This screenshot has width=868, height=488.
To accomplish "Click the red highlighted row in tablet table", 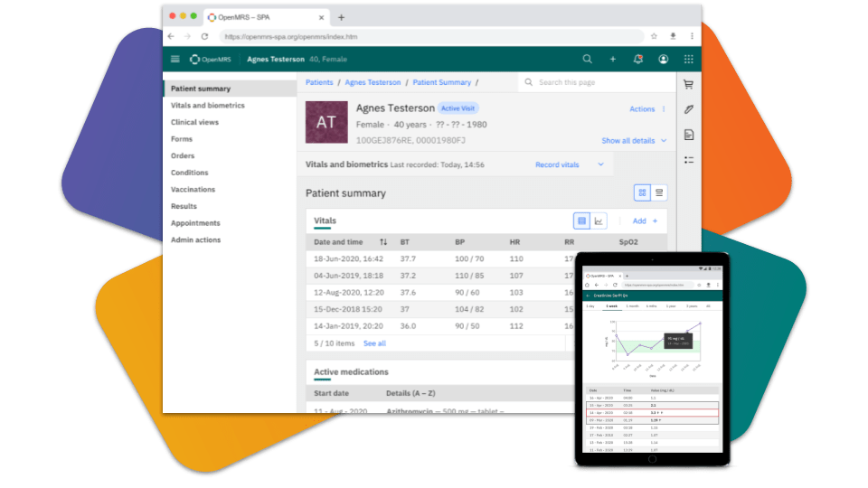I will (652, 413).
